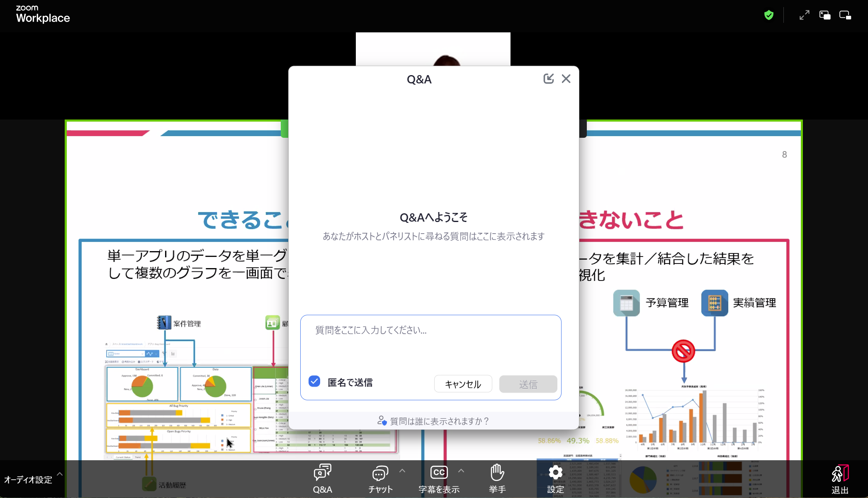
Task: Click the minimize-to-window icon top right
Action: click(x=845, y=15)
